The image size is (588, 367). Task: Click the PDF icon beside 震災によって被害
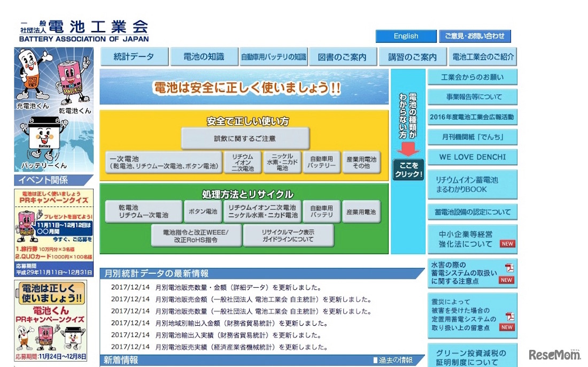509,316
